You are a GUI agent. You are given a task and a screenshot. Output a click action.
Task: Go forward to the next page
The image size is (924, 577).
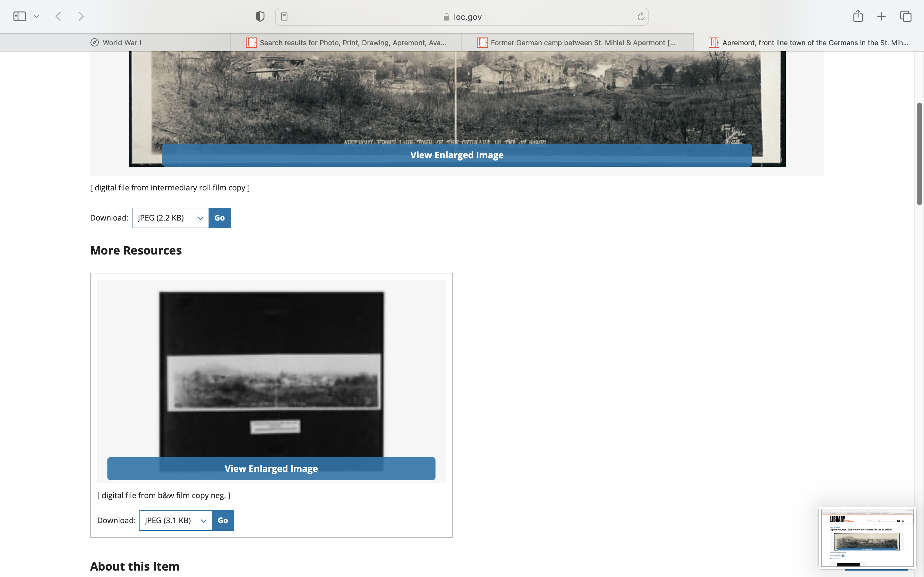(81, 16)
